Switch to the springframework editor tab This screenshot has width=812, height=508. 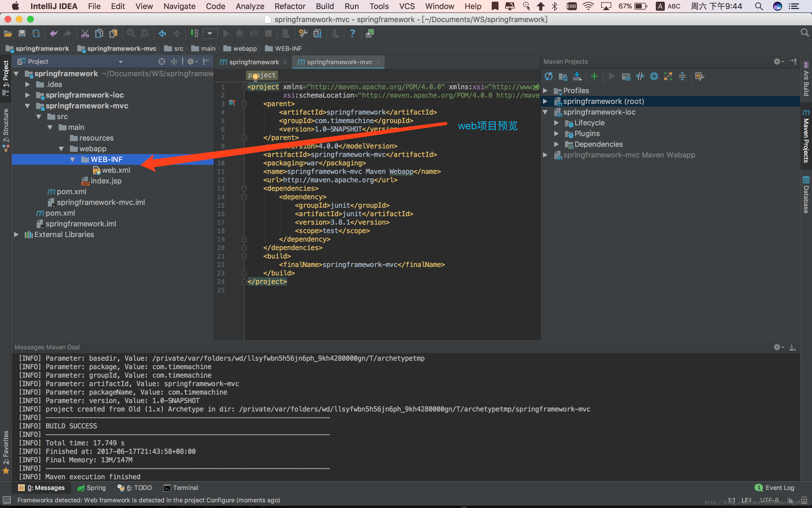[x=254, y=62]
